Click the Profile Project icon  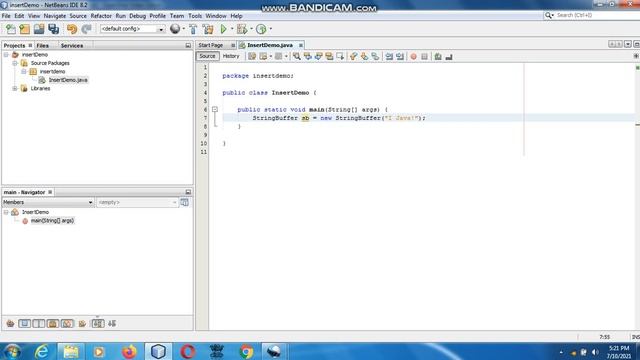[x=261, y=29]
